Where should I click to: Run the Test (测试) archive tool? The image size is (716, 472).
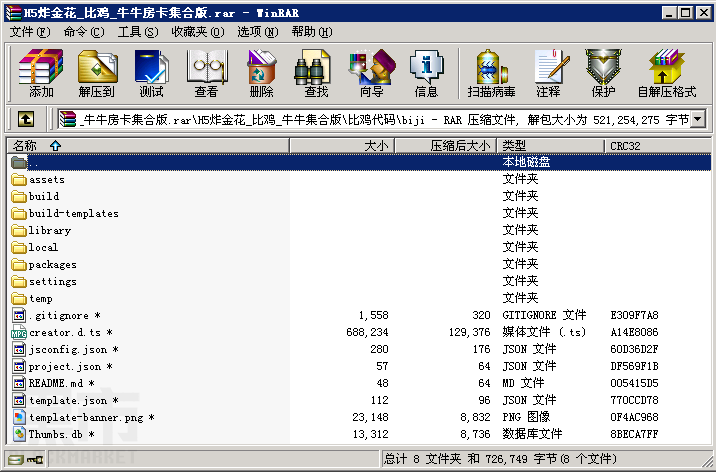click(x=152, y=73)
